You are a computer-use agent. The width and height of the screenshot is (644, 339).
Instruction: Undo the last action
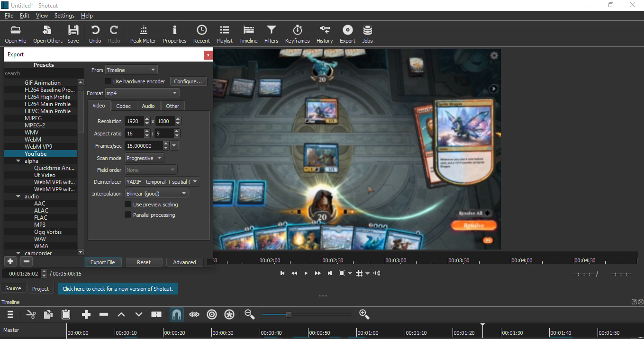pyautogui.click(x=95, y=34)
